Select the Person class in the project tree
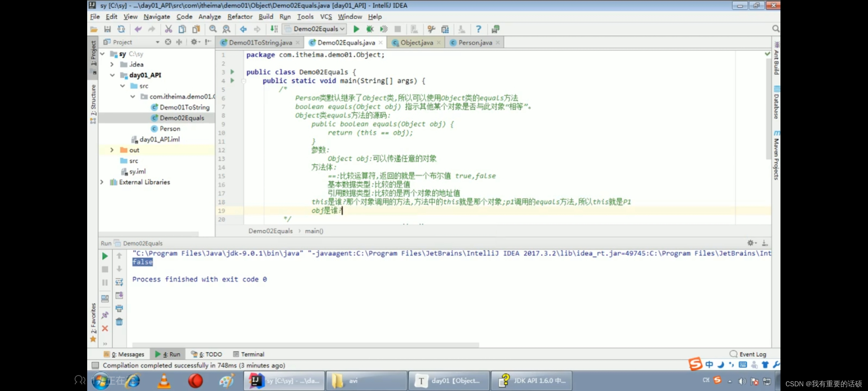 tap(170, 129)
